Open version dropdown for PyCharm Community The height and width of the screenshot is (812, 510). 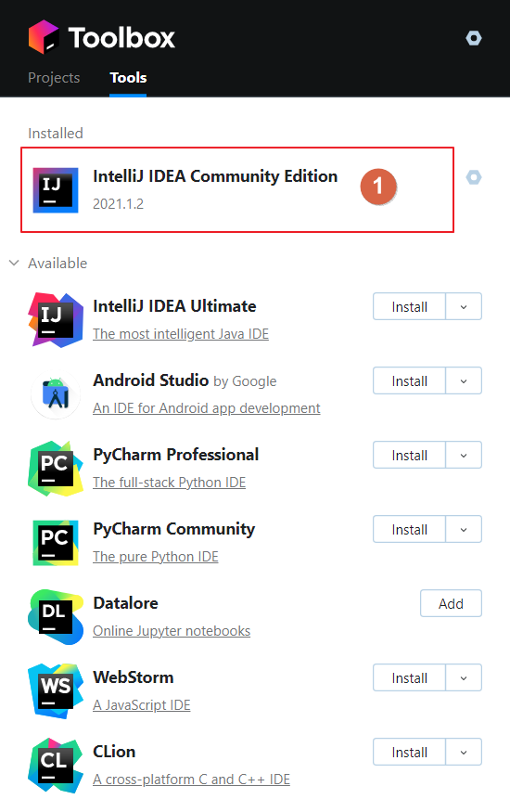464,529
